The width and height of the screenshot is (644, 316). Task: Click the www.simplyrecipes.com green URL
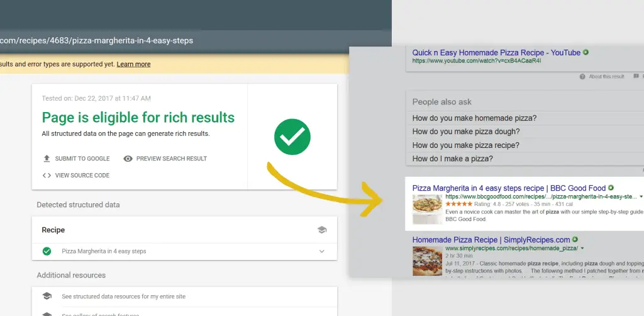(512, 248)
